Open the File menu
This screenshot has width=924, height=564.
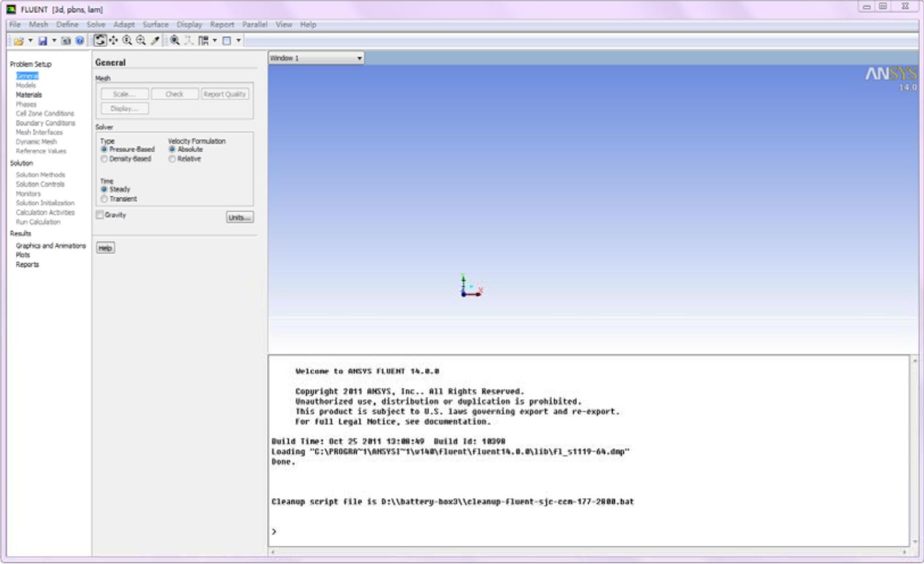pyautogui.click(x=15, y=24)
